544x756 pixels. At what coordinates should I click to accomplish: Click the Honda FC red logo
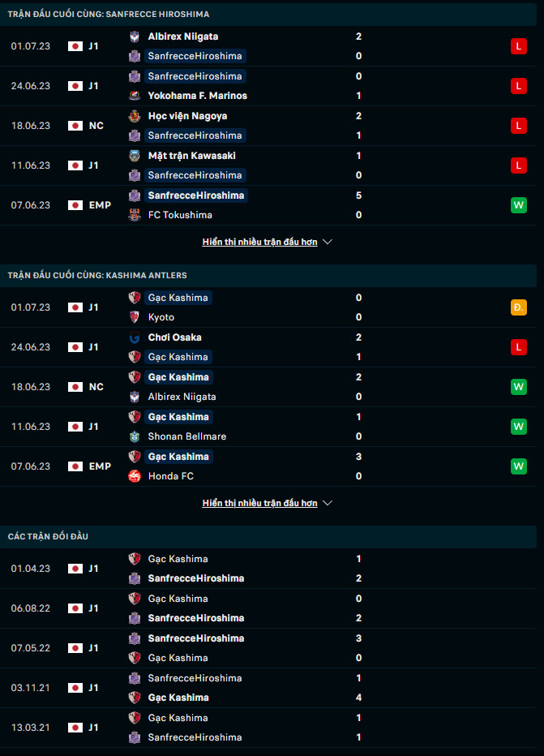(135, 476)
